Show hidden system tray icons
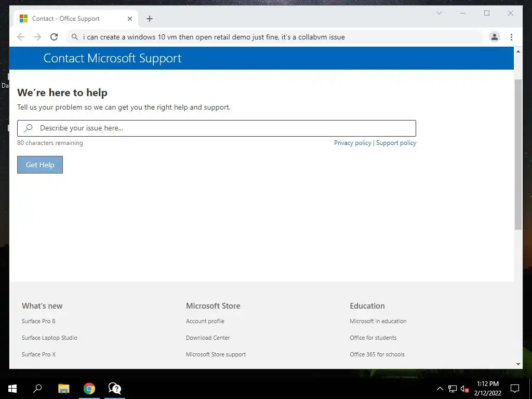This screenshot has width=532, height=399. point(440,389)
